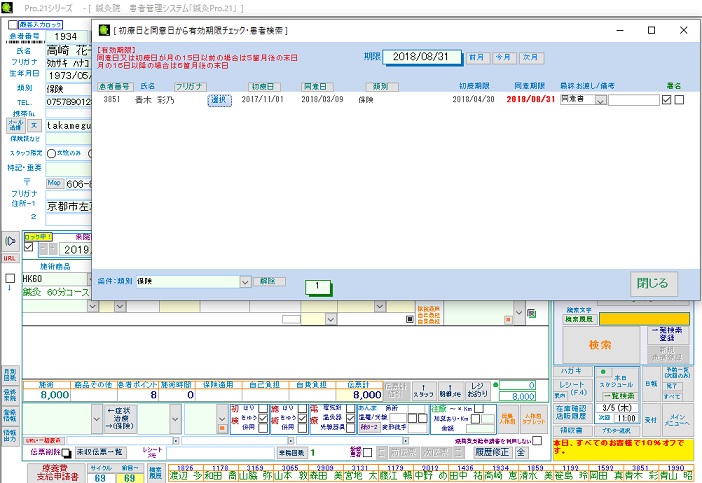Open the second dropdown in product row

coord(120,306)
